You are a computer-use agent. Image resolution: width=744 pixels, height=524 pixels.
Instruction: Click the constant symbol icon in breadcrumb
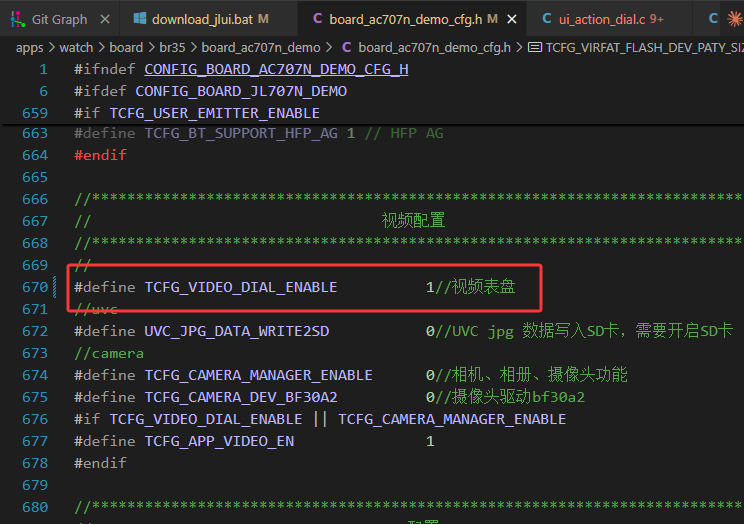pyautogui.click(x=535, y=47)
